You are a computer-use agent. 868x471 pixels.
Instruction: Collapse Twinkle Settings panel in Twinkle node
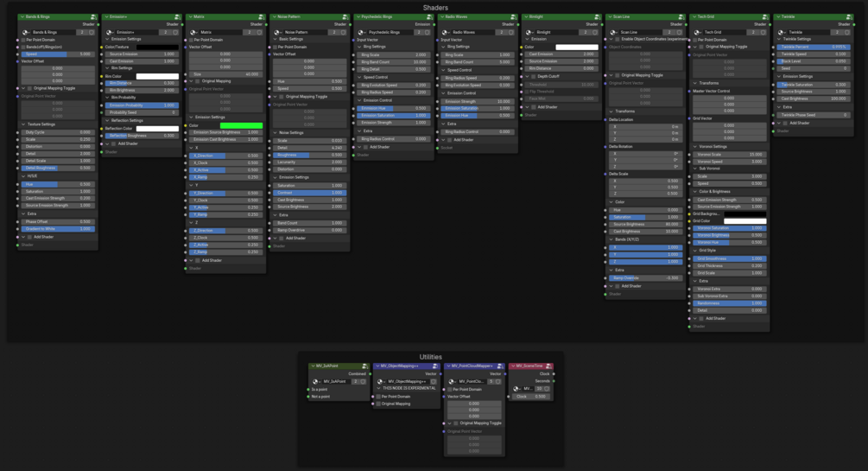[779, 40]
